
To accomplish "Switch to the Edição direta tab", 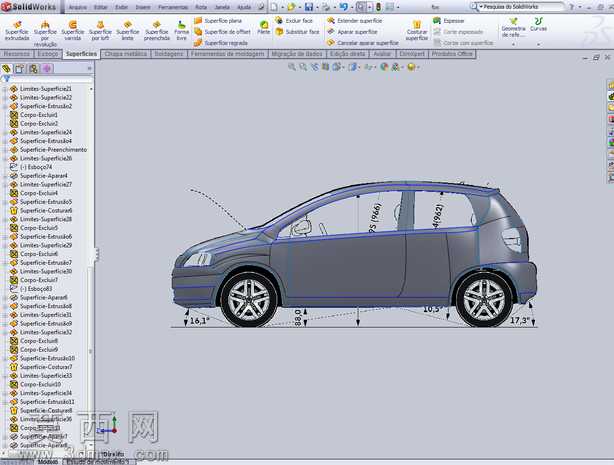I will (x=347, y=54).
